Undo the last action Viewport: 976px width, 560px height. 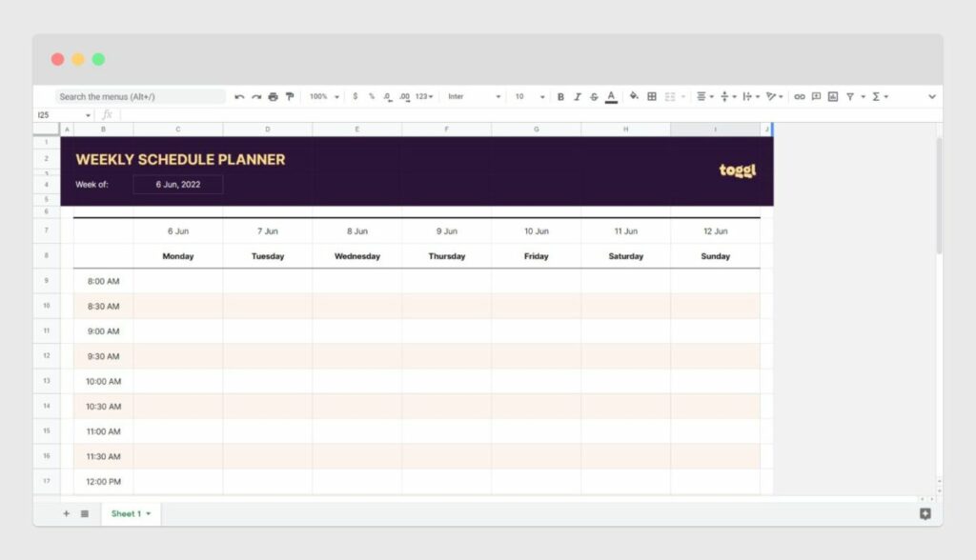(x=240, y=96)
